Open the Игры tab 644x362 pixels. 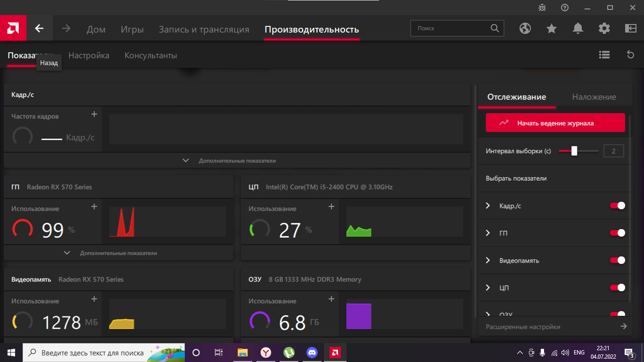(132, 29)
